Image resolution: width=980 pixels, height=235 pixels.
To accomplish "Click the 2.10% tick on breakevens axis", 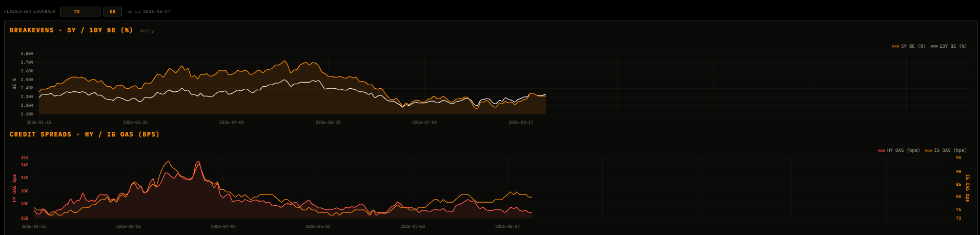I will (x=27, y=114).
